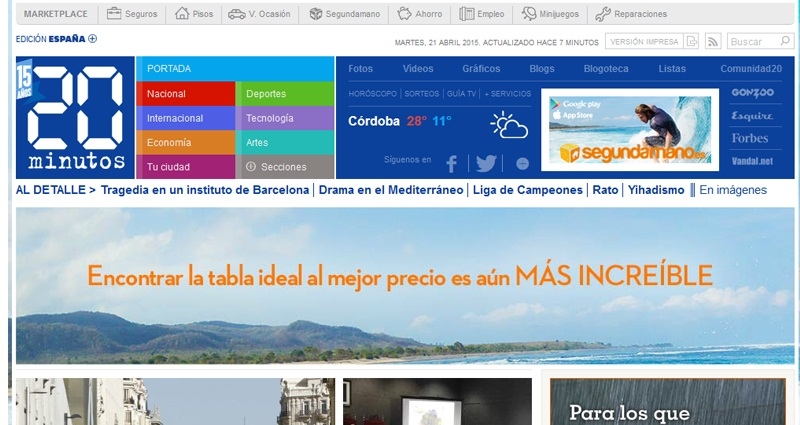
Task: Open Drama en el Mediterráneo link
Action: click(391, 190)
